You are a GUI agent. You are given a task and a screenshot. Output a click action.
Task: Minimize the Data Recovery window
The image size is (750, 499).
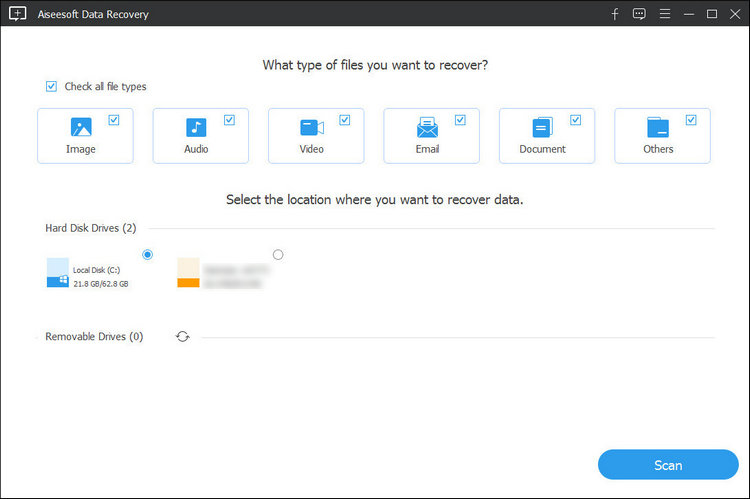click(x=689, y=14)
